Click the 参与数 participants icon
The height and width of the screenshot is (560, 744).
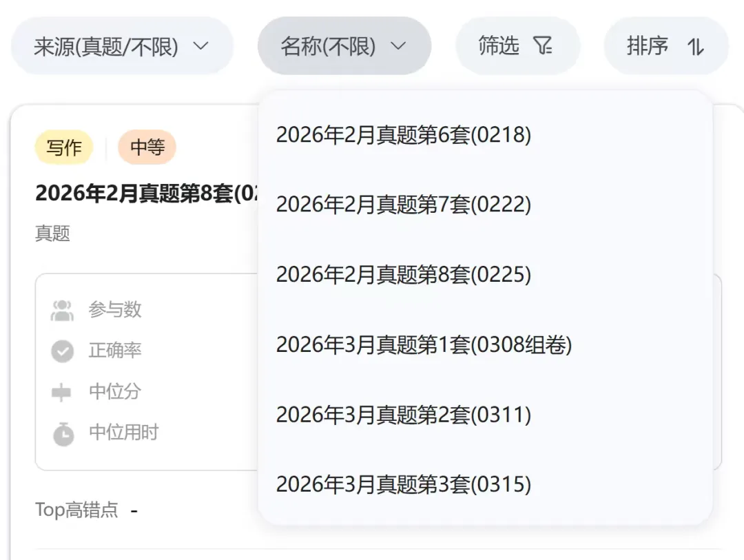pyautogui.click(x=63, y=309)
